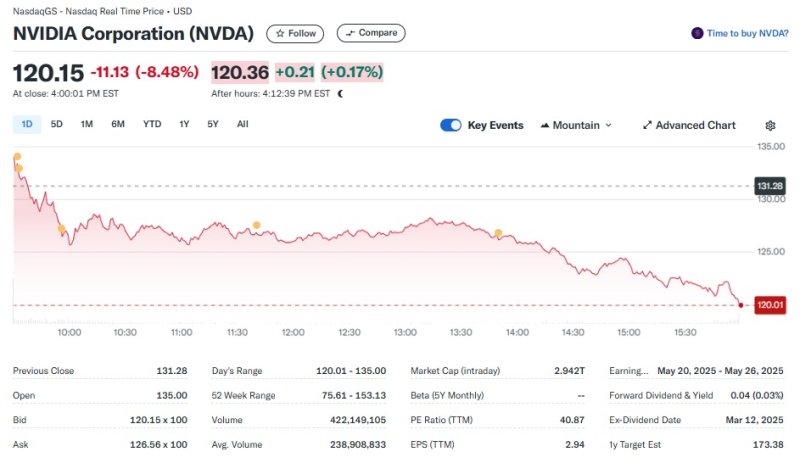
Task: Open the Advanced Chart link
Action: pos(689,126)
